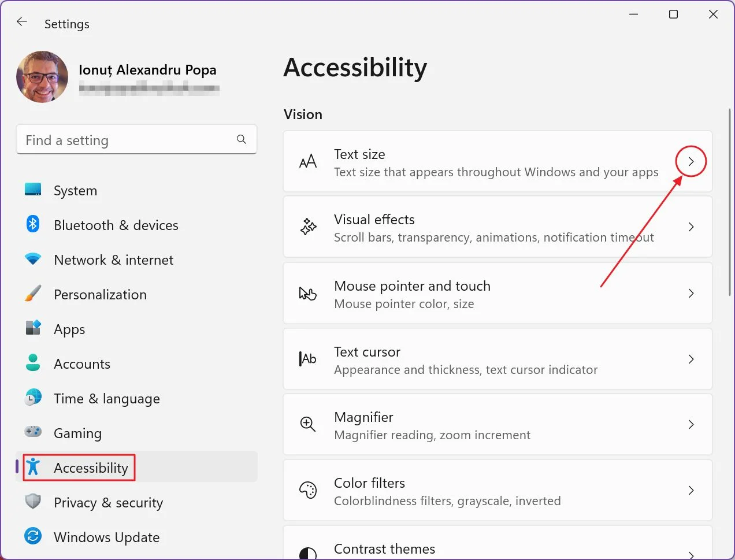
Task: Click the Windows Update sync icon
Action: (x=33, y=536)
